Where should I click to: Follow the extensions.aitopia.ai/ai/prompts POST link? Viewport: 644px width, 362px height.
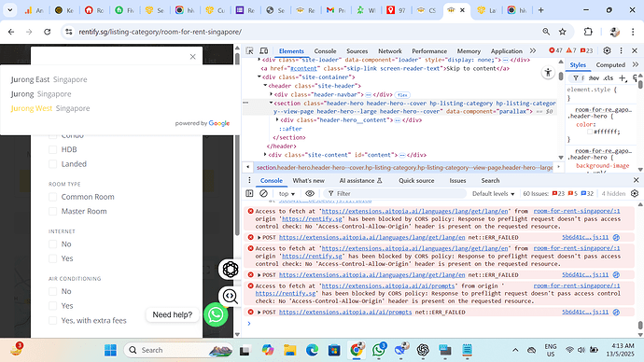[345, 313]
